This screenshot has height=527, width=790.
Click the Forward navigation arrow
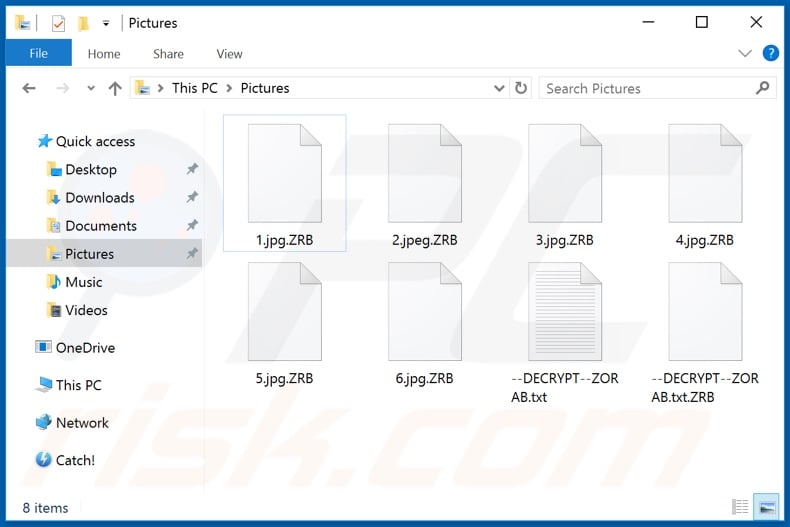tap(62, 89)
